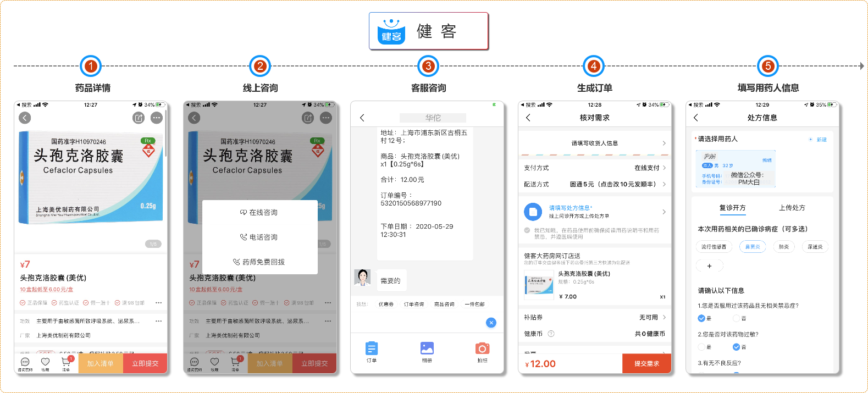
Task: Tap the 商品咨询 quick-reply chip
Action: 444,304
